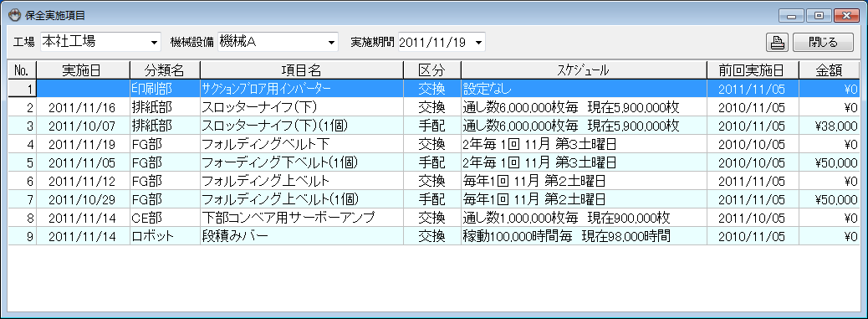Click the CE部 category cell
Viewport: 868px width, 319px height.
pyautogui.click(x=165, y=218)
